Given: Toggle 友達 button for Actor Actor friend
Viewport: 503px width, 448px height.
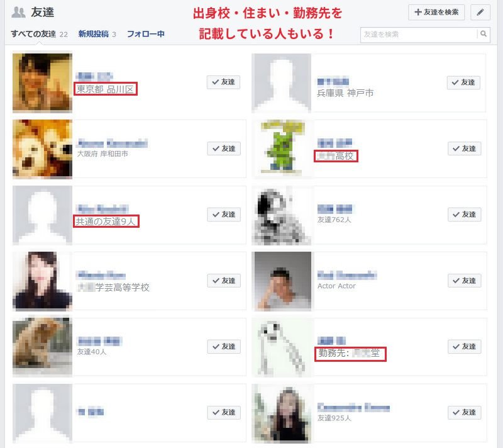Looking at the screenshot, I should click(464, 281).
